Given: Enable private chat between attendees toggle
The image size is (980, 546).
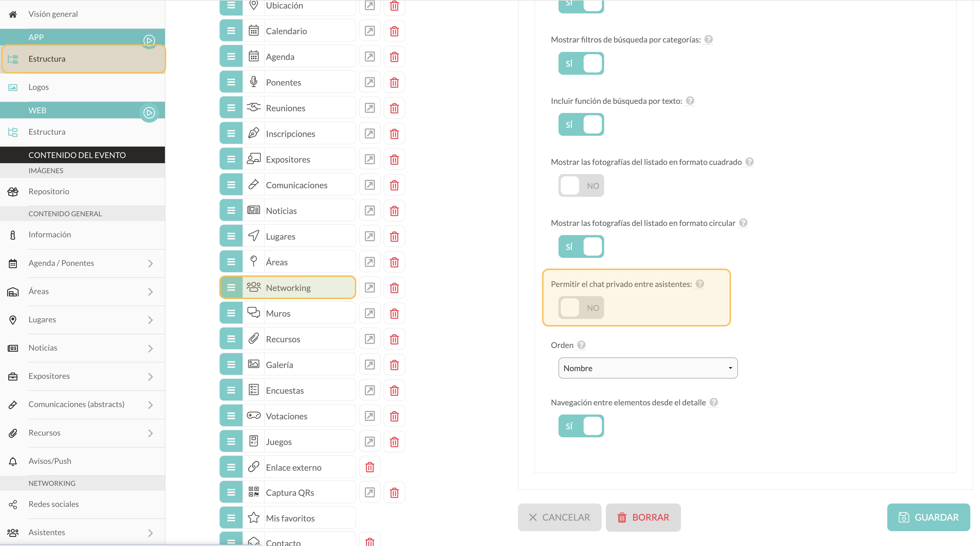Looking at the screenshot, I should click(x=581, y=307).
